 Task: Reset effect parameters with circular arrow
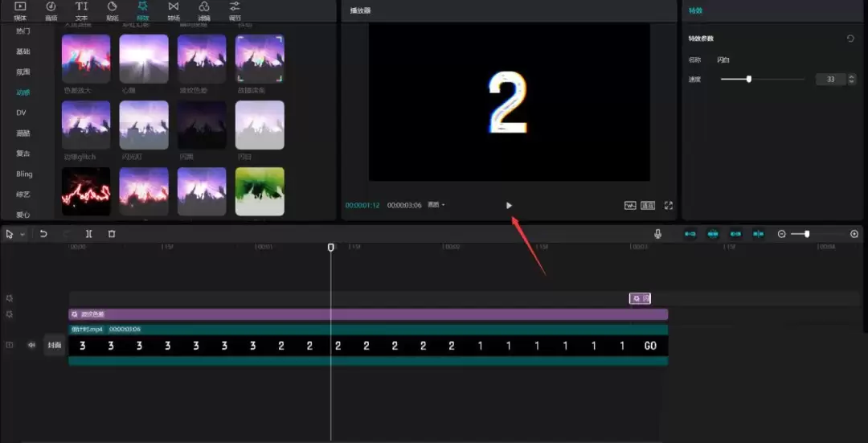[850, 39]
